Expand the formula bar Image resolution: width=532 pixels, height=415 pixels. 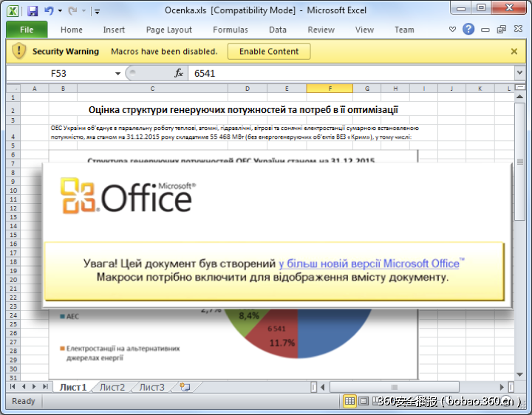(x=519, y=72)
